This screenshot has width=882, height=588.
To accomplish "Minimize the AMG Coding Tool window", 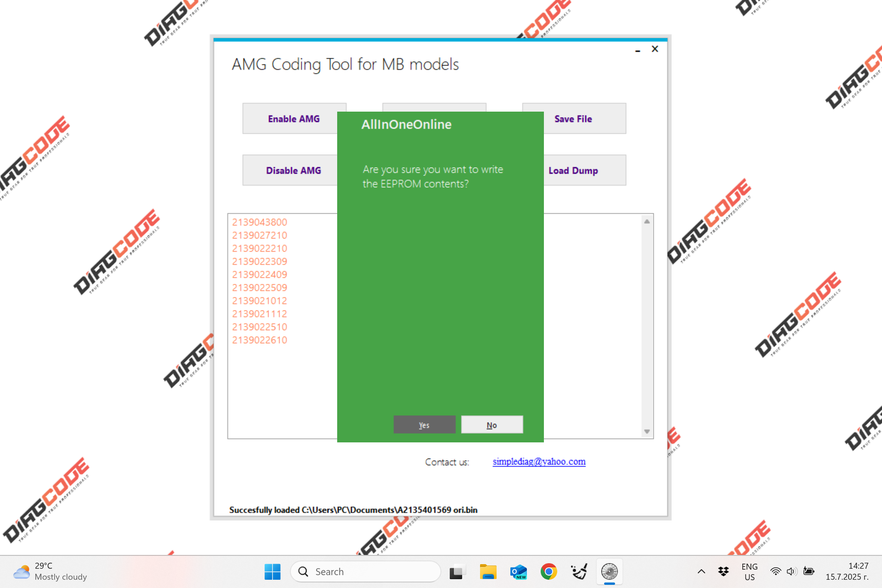I will [638, 50].
